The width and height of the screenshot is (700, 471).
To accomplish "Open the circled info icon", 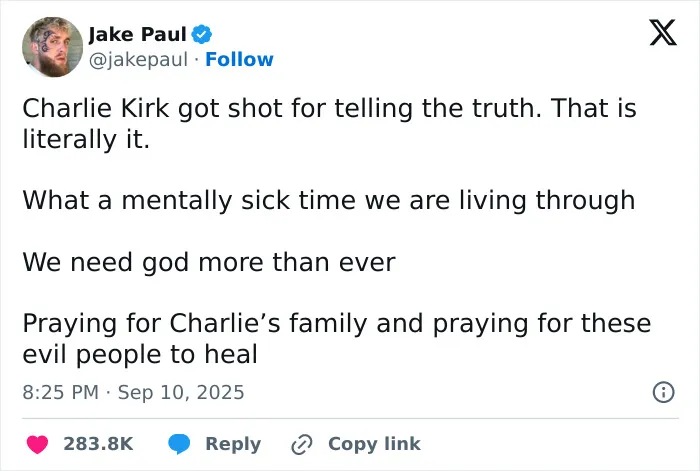I will pyautogui.click(x=663, y=392).
